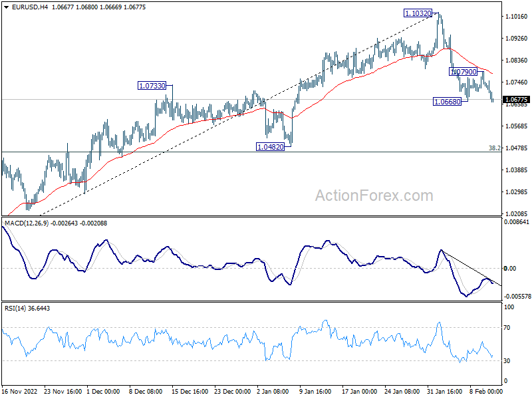
Task: Click the 8 Dec 08:00 date label
Action: [146, 391]
